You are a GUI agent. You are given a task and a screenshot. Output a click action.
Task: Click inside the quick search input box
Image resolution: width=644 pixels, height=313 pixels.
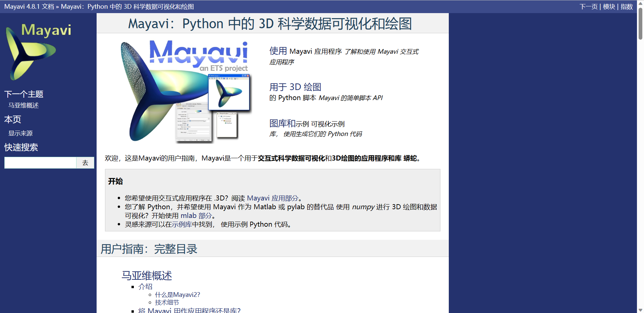[40, 163]
